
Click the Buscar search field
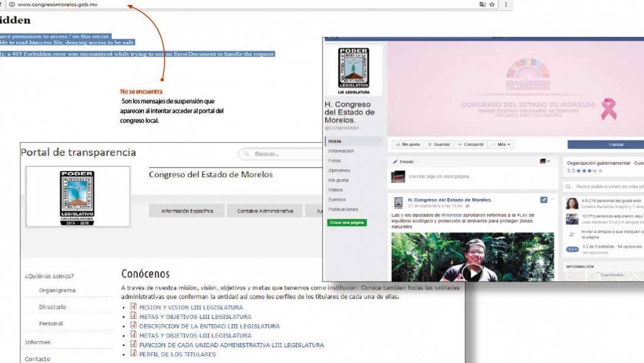click(279, 154)
